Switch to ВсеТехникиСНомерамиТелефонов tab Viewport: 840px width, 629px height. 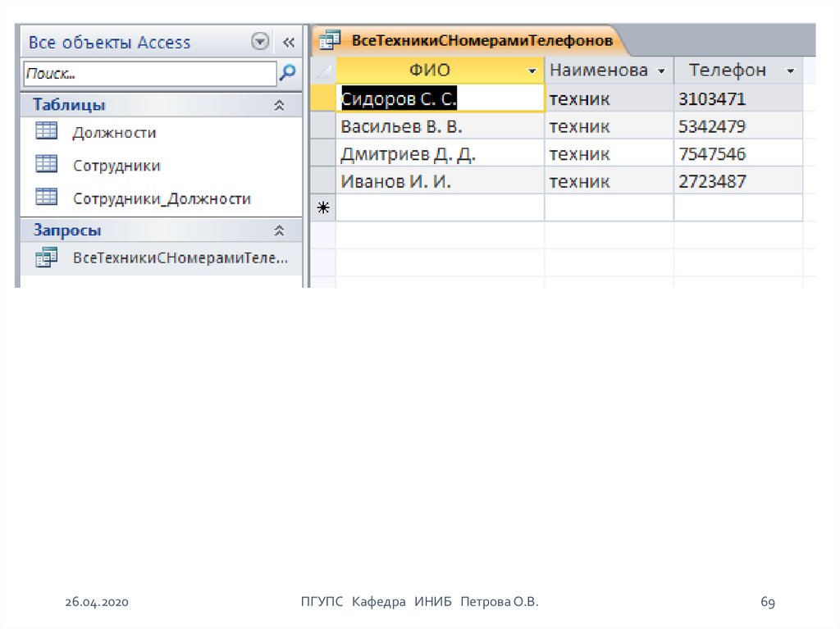tap(482, 39)
